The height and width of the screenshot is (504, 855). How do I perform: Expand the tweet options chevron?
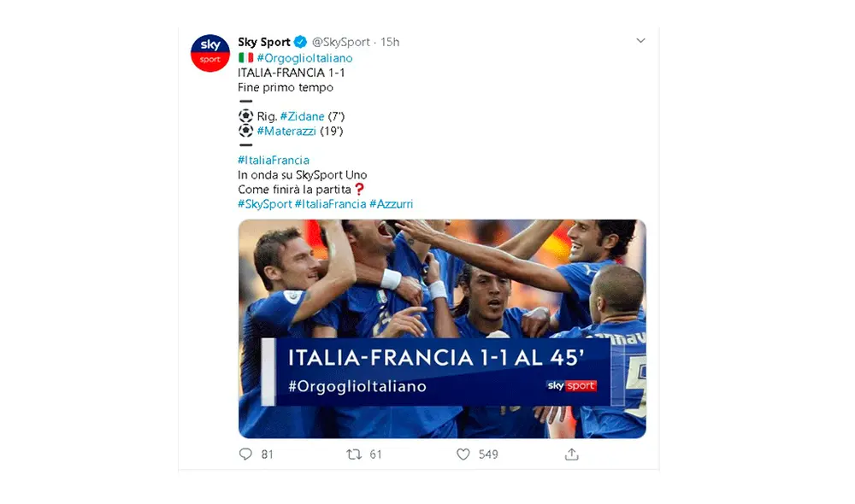point(640,41)
